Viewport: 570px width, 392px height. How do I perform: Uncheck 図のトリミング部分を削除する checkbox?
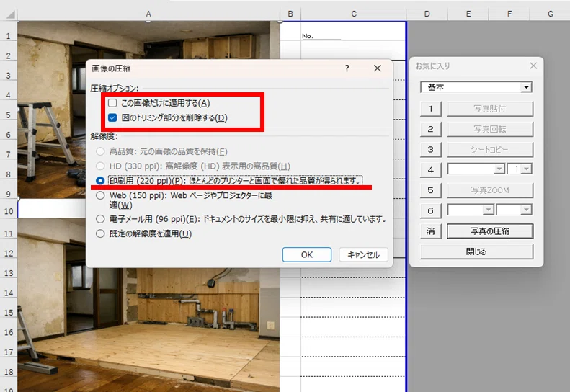[112, 117]
